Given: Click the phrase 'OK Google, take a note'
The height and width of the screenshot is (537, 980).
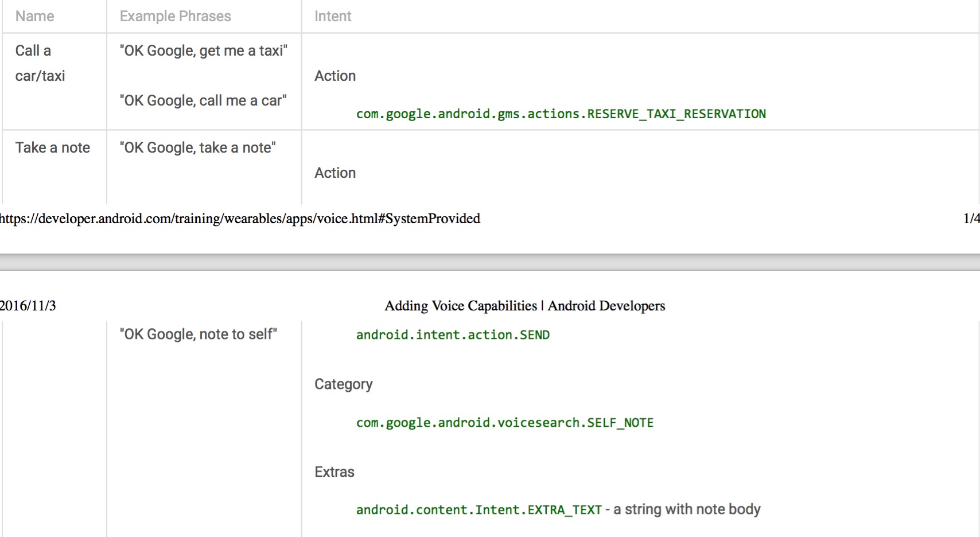Looking at the screenshot, I should (x=198, y=147).
